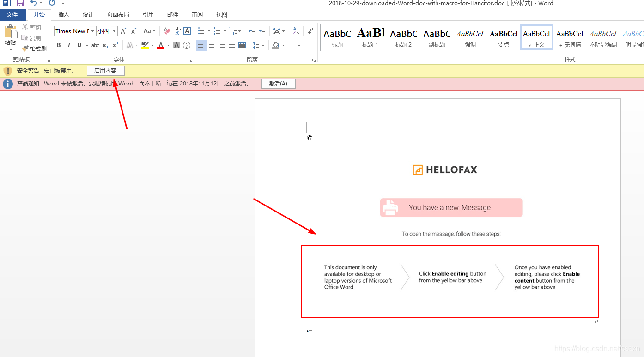644x357 pixels.
Task: Click the Decrease Indent icon
Action: (x=252, y=31)
